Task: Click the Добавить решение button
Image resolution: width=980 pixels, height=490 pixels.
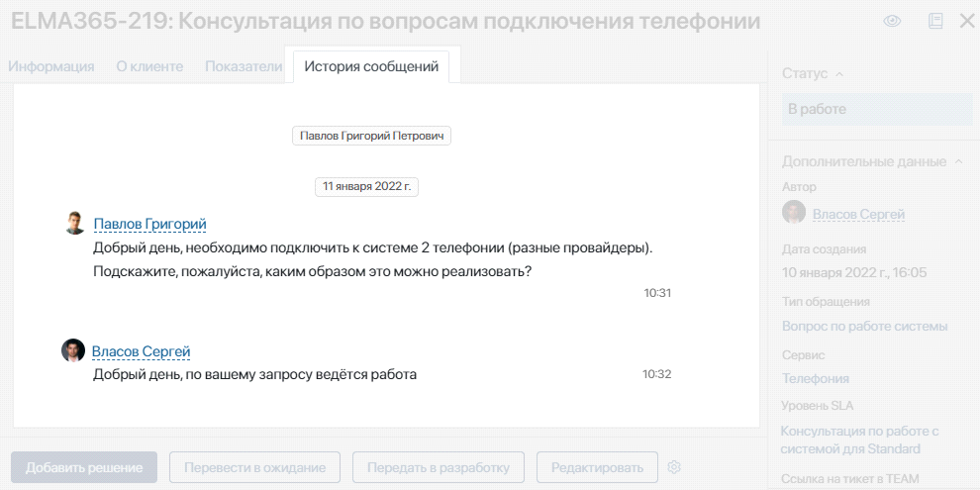Action: click(x=84, y=467)
